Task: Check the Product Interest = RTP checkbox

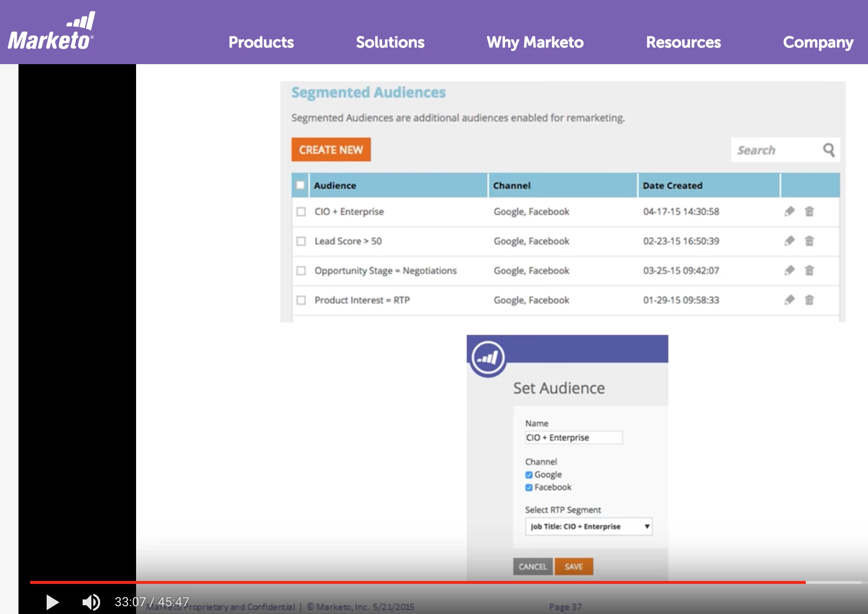Action: click(301, 300)
